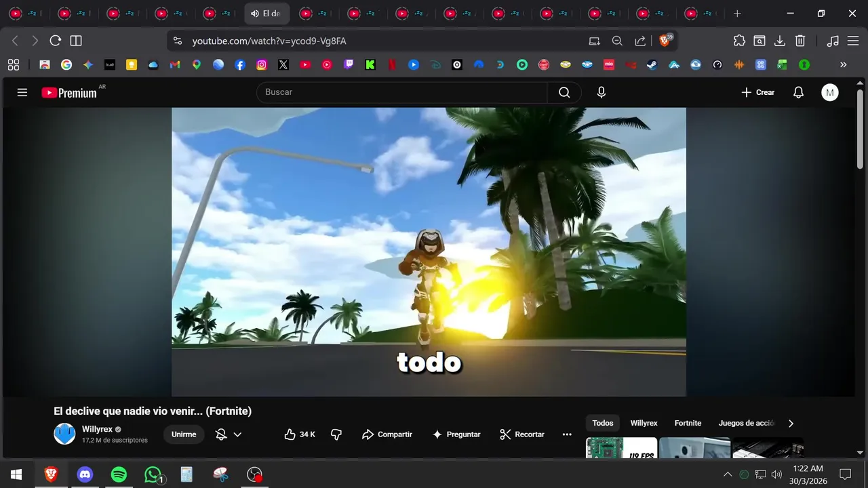868x488 pixels.
Task: Open the music note playlist icon
Action: (833, 41)
